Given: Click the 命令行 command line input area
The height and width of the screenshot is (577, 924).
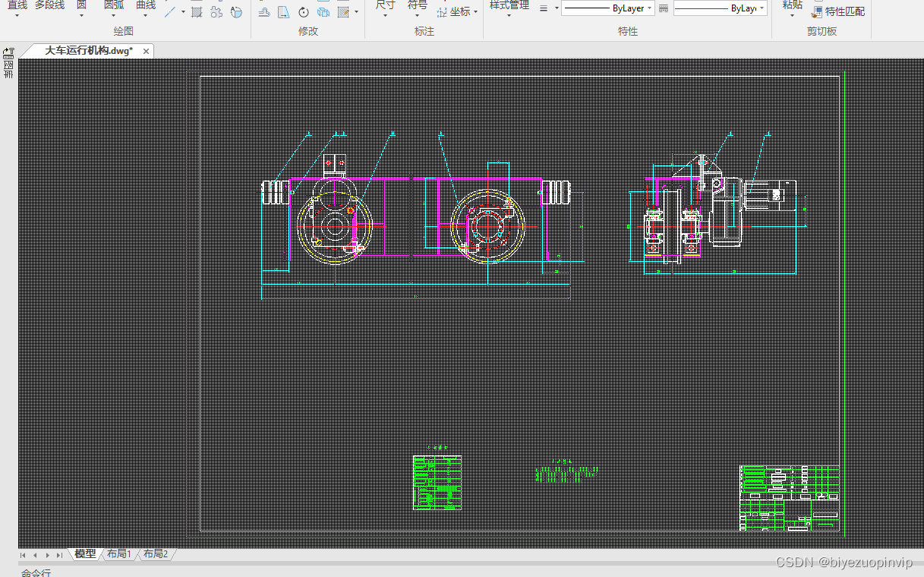Looking at the screenshot, I should click(x=462, y=572).
